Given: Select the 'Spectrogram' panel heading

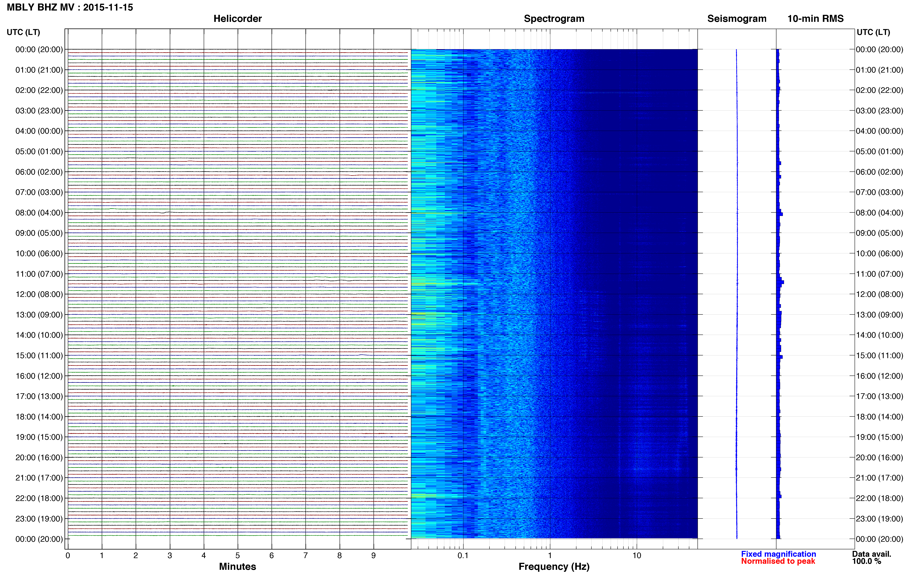Looking at the screenshot, I should click(554, 19).
